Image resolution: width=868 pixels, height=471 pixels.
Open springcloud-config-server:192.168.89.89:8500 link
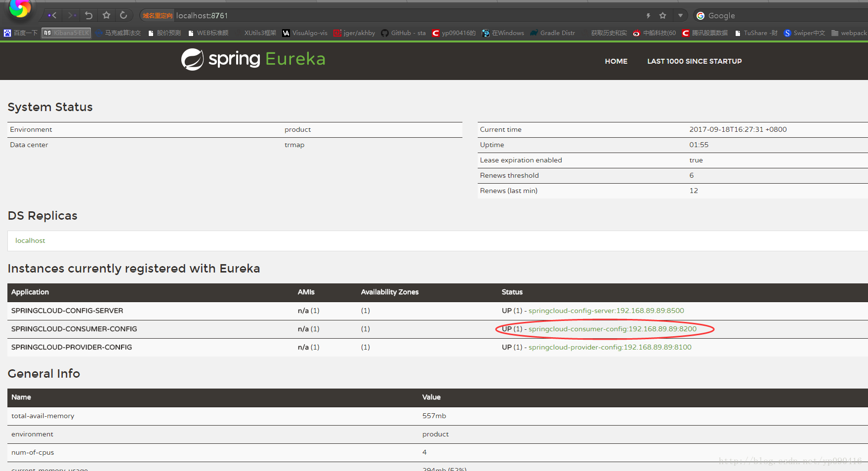(606, 311)
